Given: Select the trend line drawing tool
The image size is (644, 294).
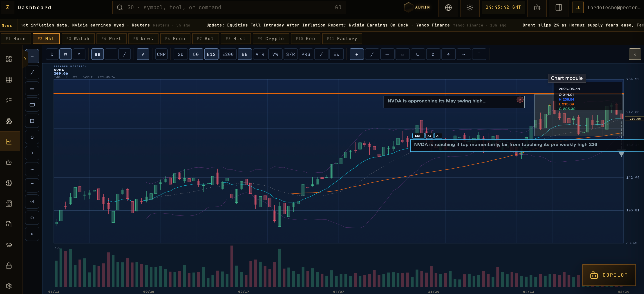Looking at the screenshot, I should 32,73.
